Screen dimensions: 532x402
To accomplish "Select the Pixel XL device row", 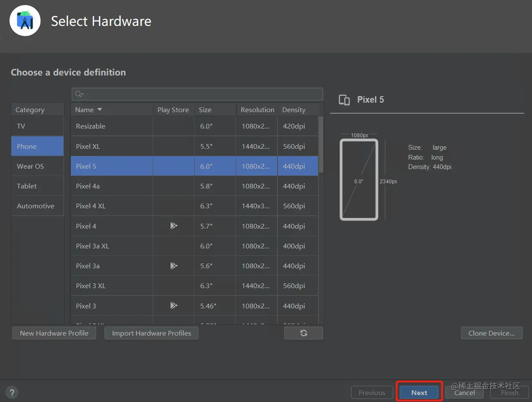I will [x=195, y=146].
